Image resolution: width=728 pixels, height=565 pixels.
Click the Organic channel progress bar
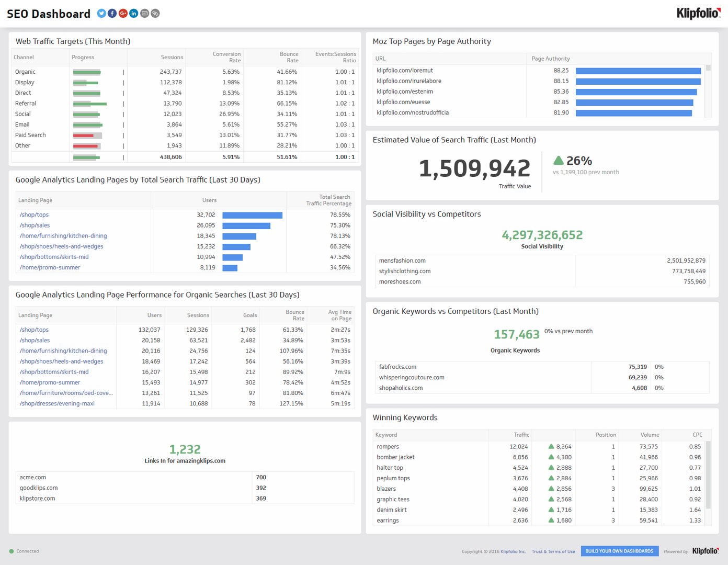(x=87, y=72)
